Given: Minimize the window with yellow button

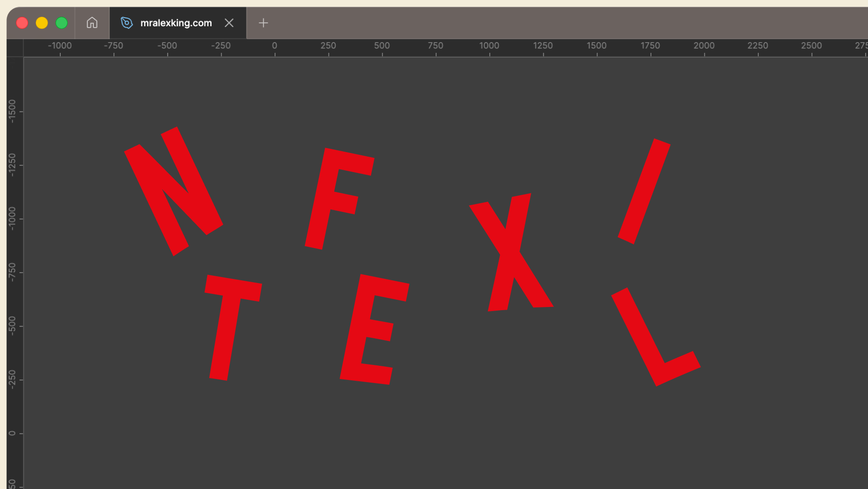Looking at the screenshot, I should coord(42,23).
